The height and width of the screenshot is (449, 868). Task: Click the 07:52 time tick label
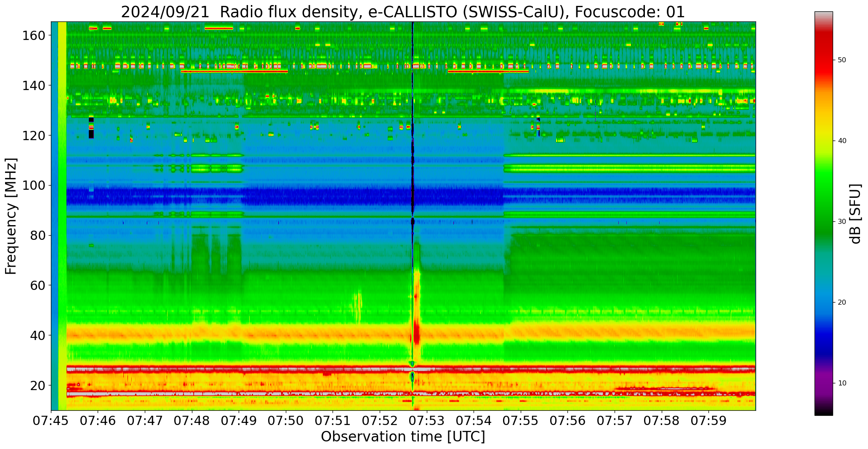click(x=380, y=421)
